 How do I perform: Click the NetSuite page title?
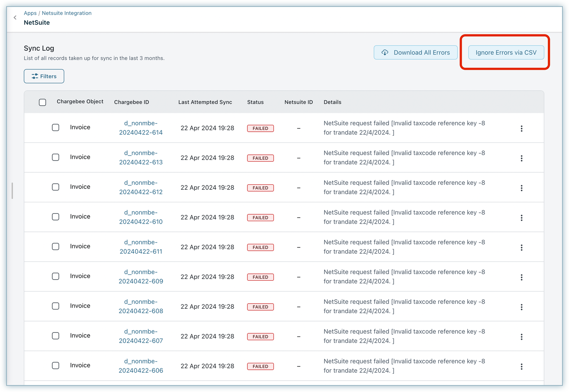pos(37,23)
